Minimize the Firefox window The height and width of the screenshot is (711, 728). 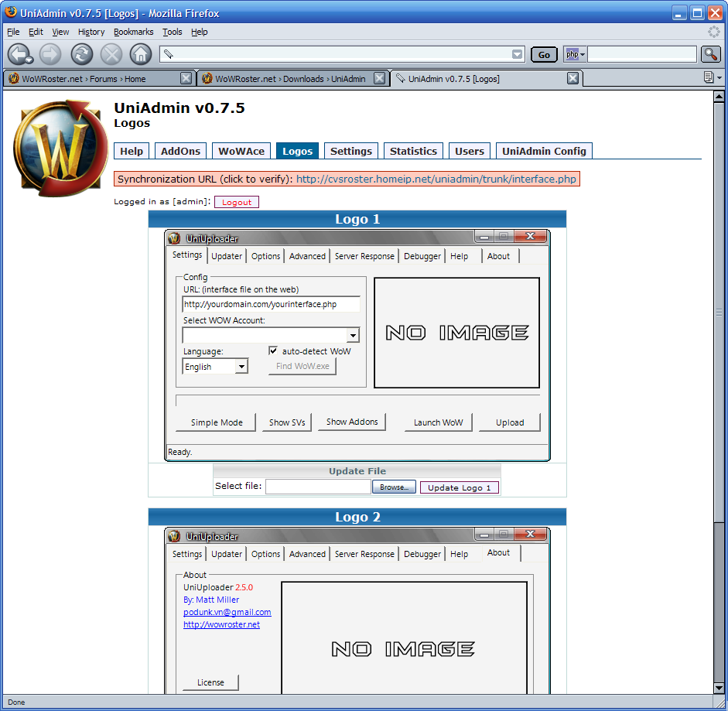point(679,13)
